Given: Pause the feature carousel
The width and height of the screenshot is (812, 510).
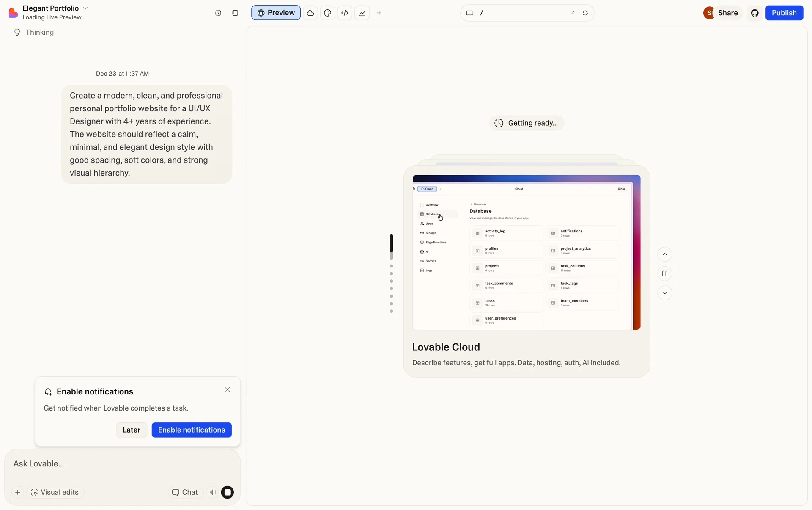Looking at the screenshot, I should pos(664,274).
